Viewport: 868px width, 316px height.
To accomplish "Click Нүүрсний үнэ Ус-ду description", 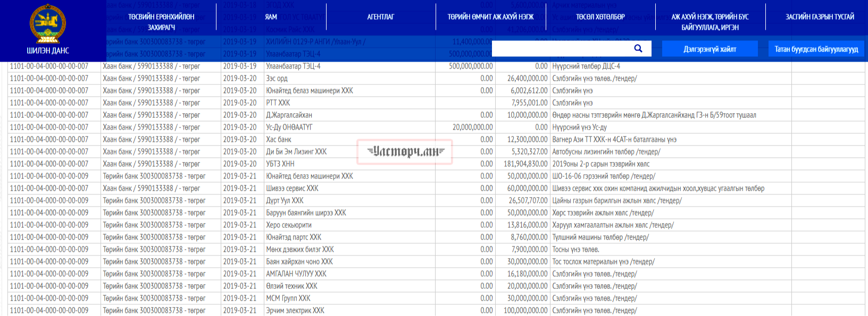I will [579, 127].
